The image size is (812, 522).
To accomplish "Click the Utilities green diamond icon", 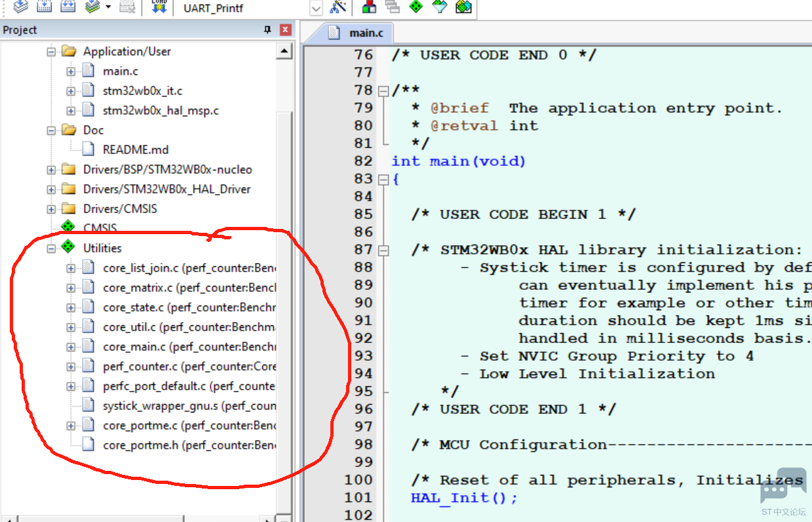I will click(x=68, y=248).
